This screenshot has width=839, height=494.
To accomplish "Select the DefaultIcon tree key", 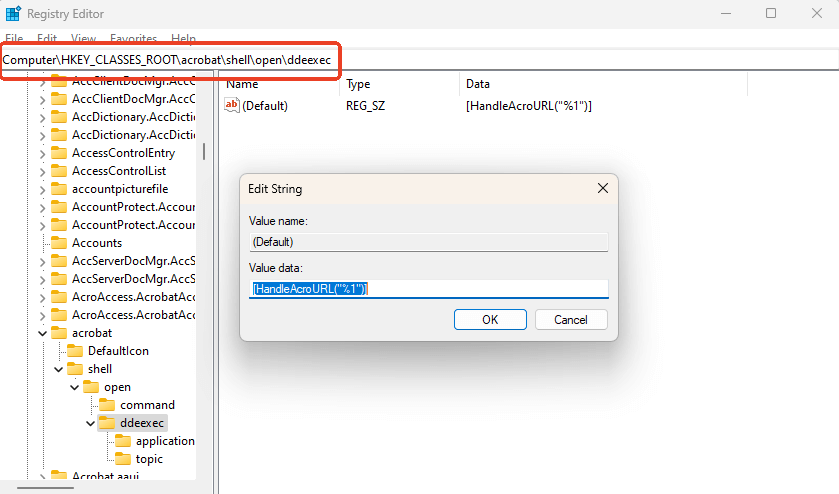I will tap(118, 351).
